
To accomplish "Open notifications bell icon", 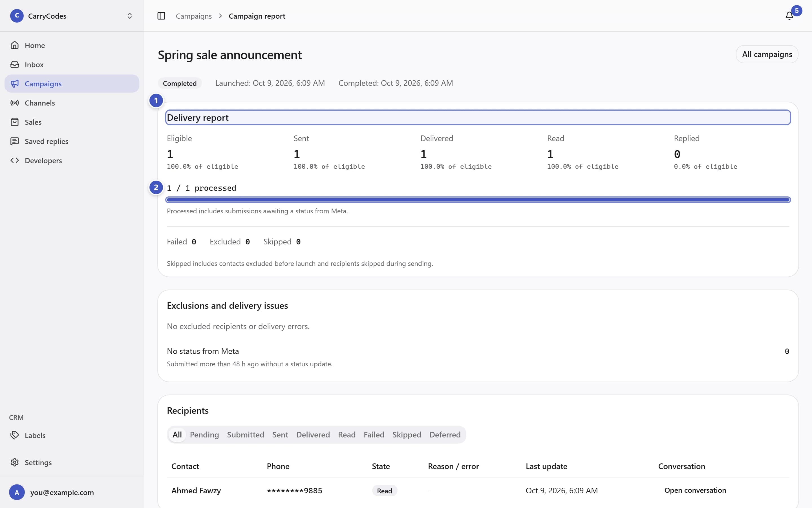I will click(789, 16).
